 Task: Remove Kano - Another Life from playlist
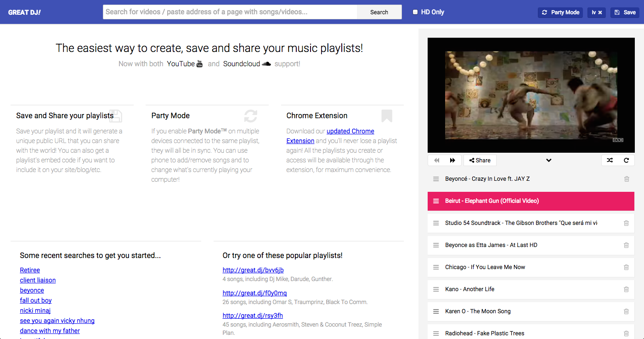pyautogui.click(x=626, y=289)
